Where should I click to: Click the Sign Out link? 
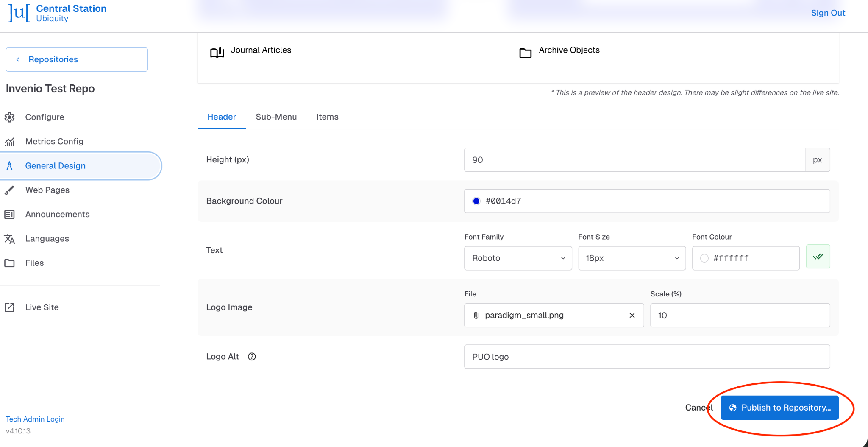pos(828,13)
